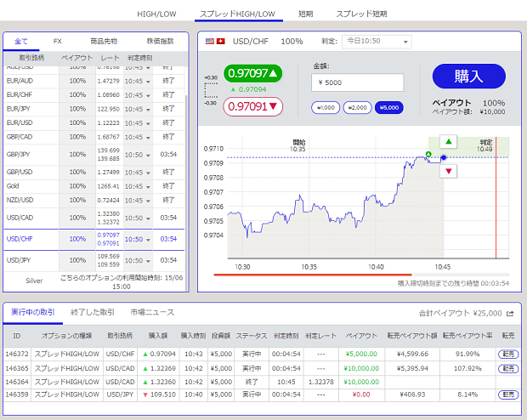
Task: Select the green HIGH rate 0.97097 button
Action: click(x=252, y=73)
